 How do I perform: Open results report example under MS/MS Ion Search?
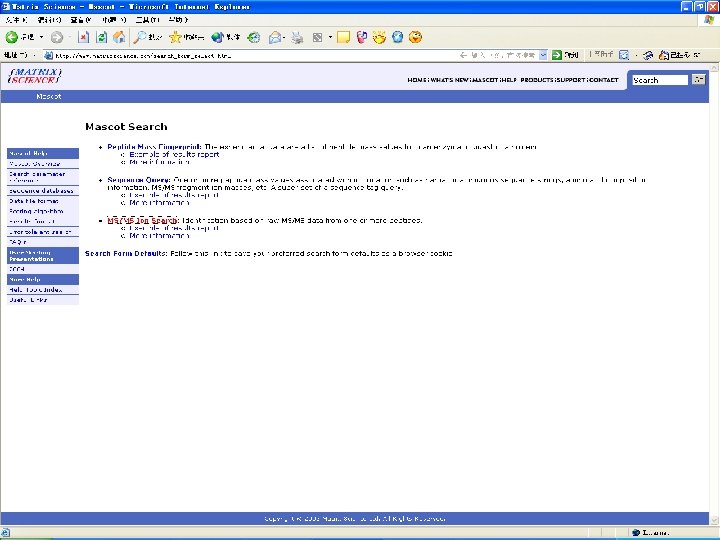[174, 228]
